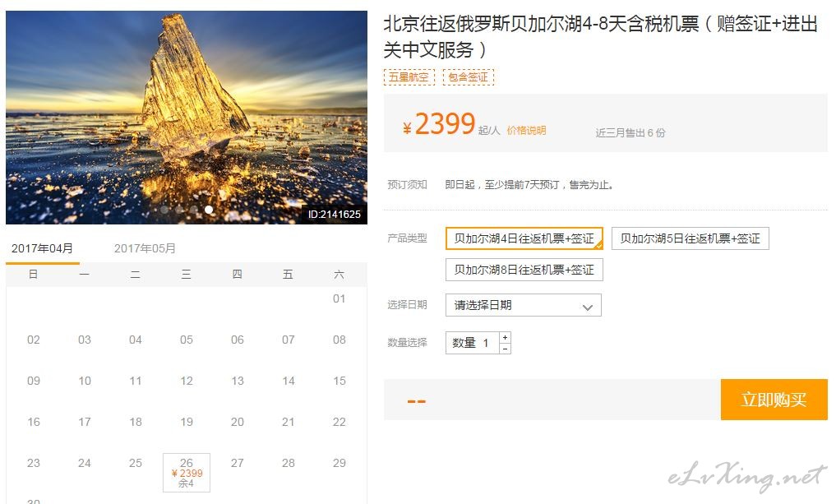Image resolution: width=836 pixels, height=504 pixels.
Task: Click the 包含签证 tag
Action: click(x=469, y=77)
